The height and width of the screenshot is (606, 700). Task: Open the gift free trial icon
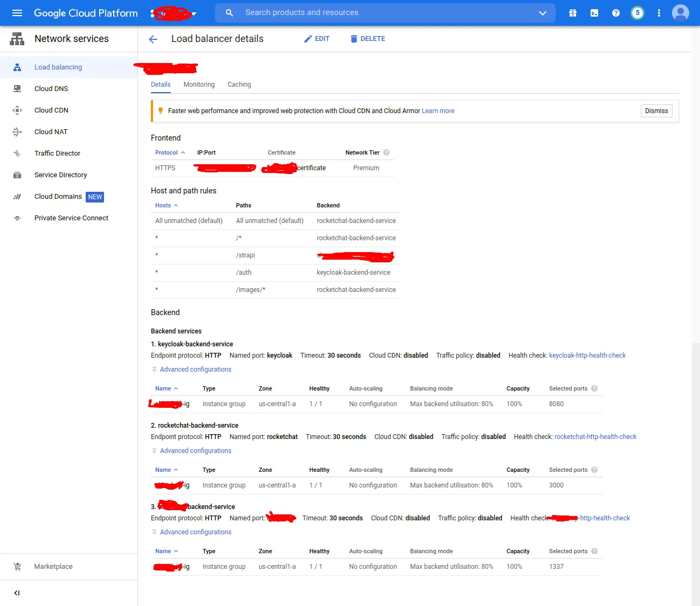(573, 13)
